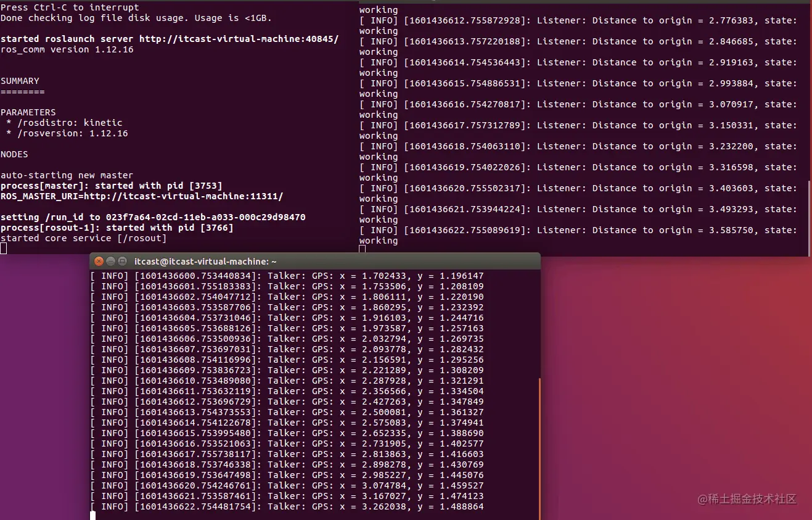
Task: Click Talker GPS line x = 2.575083
Action: pyautogui.click(x=287, y=423)
